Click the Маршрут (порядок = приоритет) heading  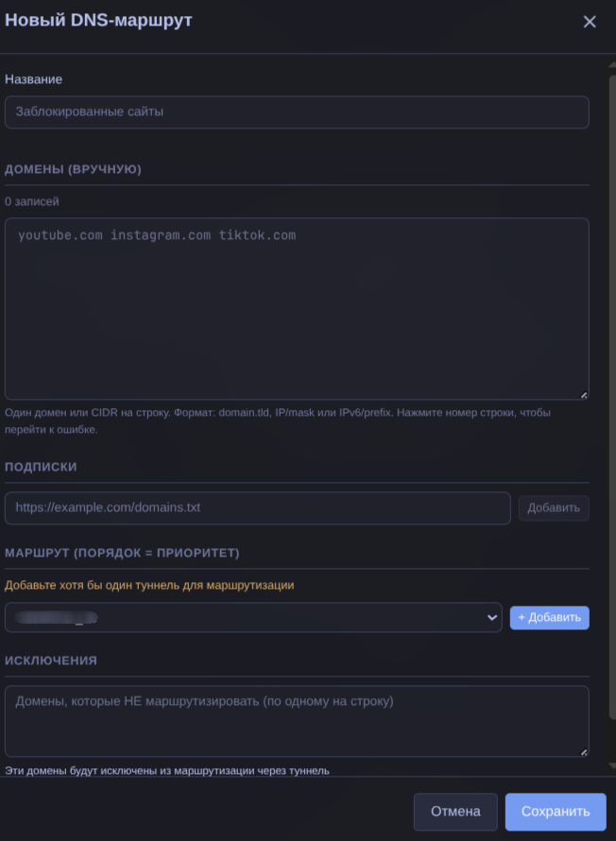pos(122,552)
